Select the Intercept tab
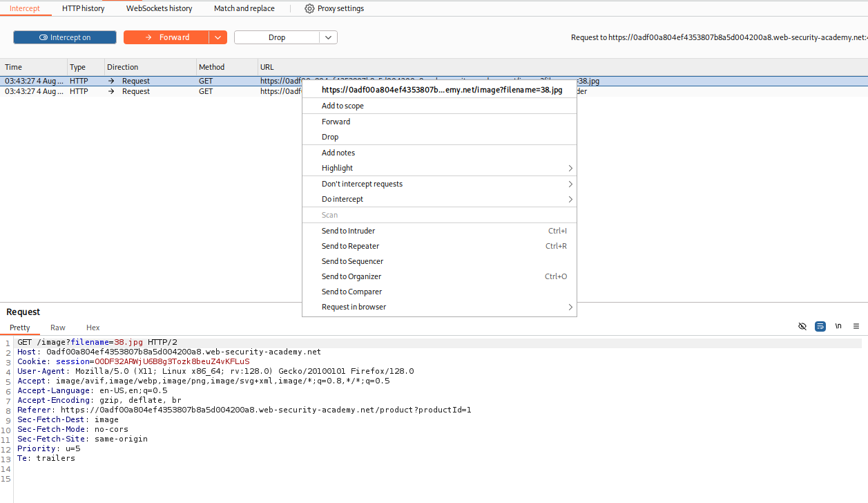 click(25, 8)
